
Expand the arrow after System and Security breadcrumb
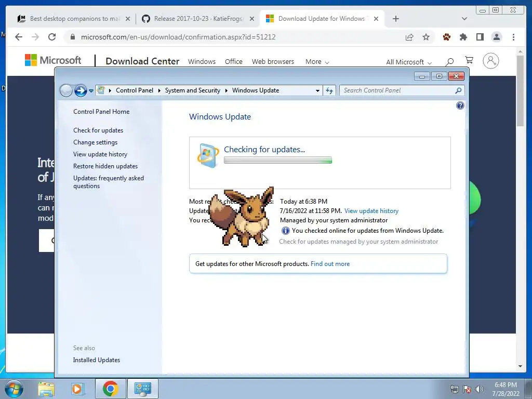pyautogui.click(x=227, y=90)
